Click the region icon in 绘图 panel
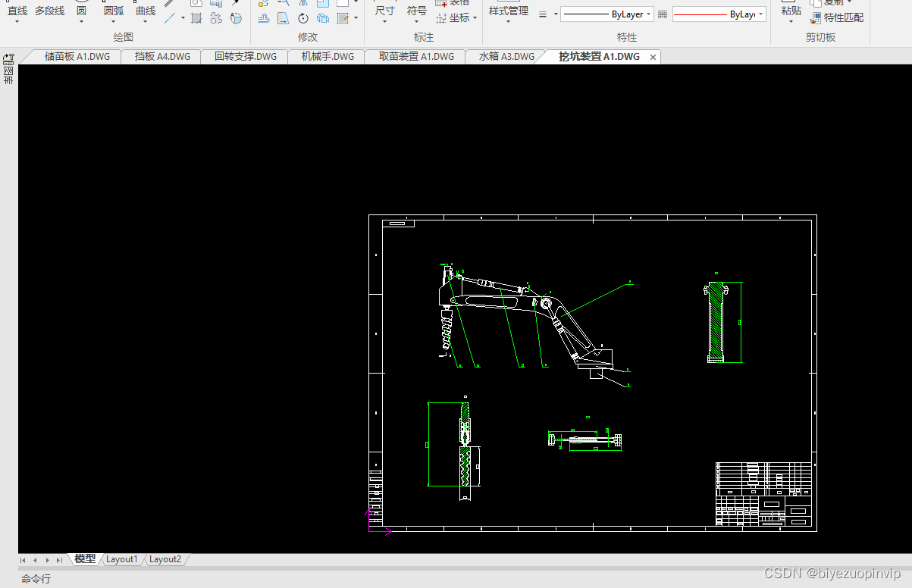Image resolution: width=912 pixels, height=588 pixels. (215, 17)
